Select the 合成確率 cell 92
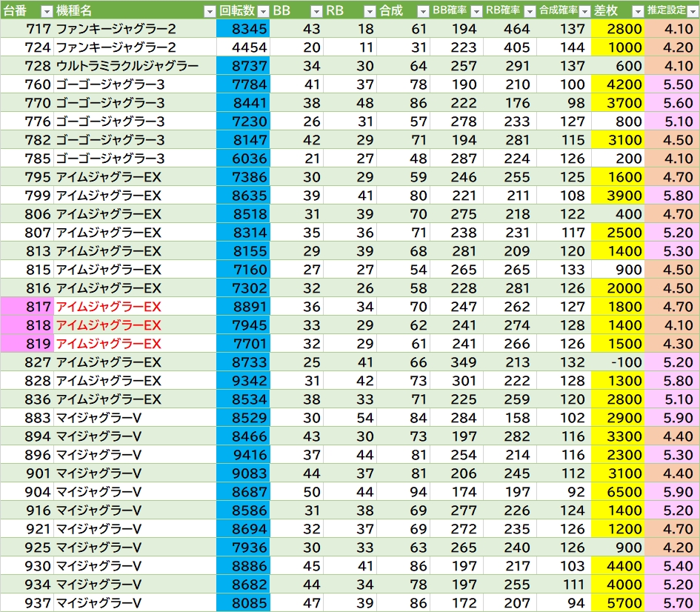 pyautogui.click(x=564, y=491)
